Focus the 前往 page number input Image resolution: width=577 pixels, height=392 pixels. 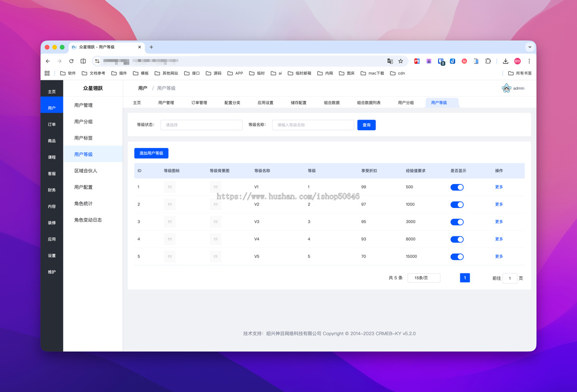point(510,278)
